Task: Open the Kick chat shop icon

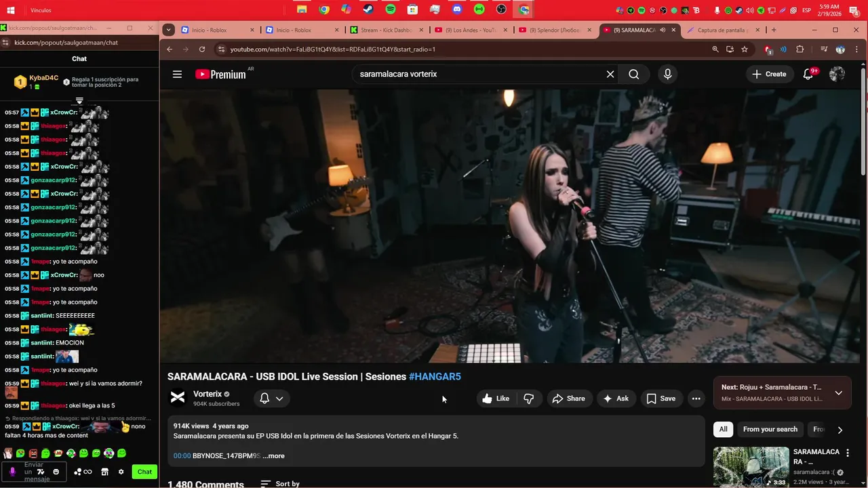Action: 104,472
